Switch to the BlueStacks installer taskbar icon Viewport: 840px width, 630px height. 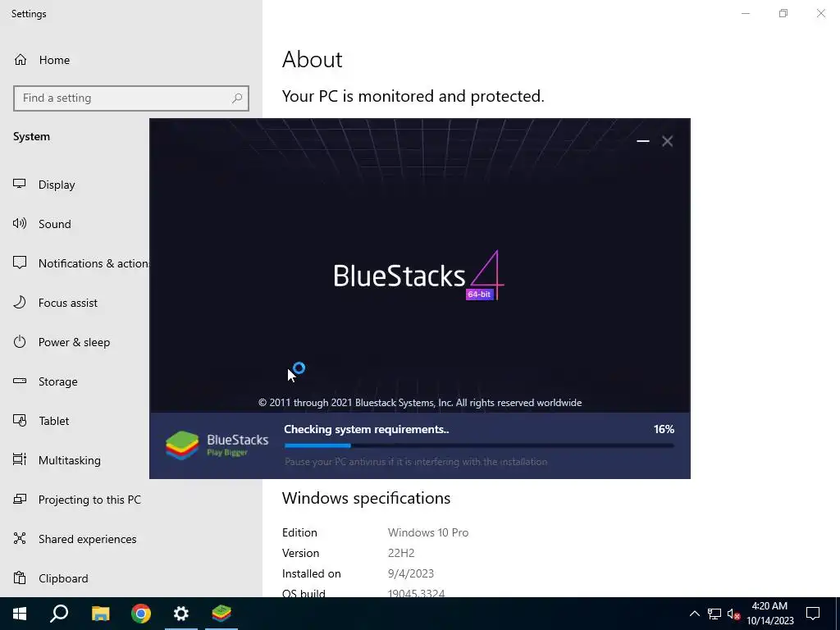[221, 614]
